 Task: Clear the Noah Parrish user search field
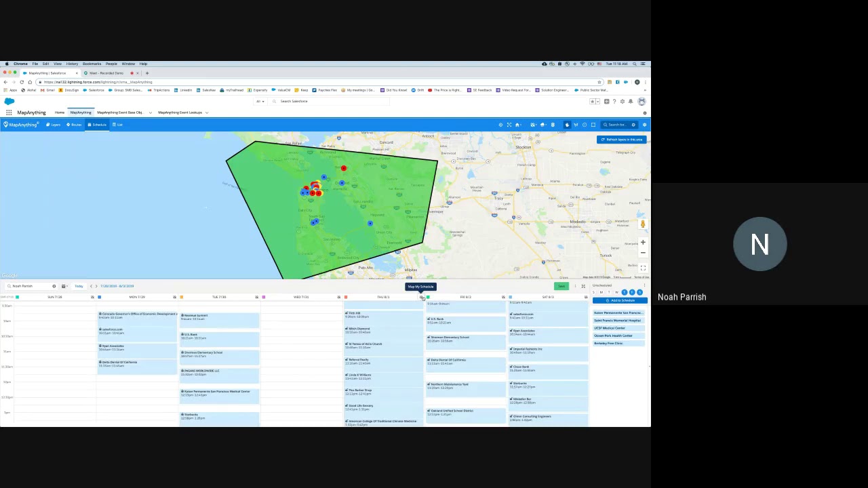[54, 286]
